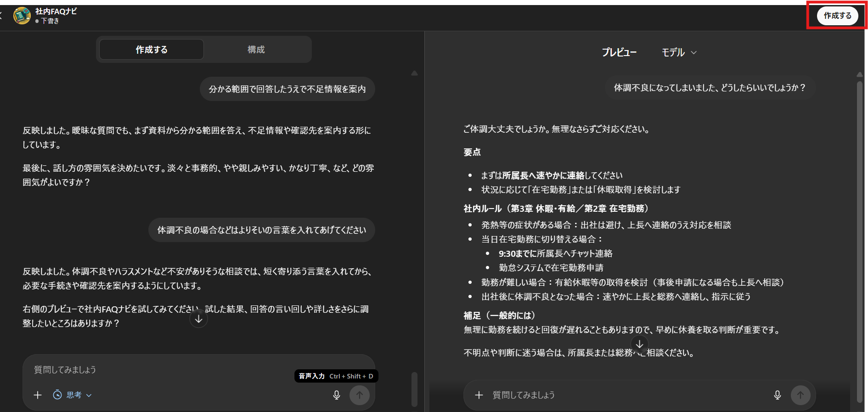Viewport: 868px width, 412px height.
Task: Click the clock icon next to 思考
Action: 57,395
